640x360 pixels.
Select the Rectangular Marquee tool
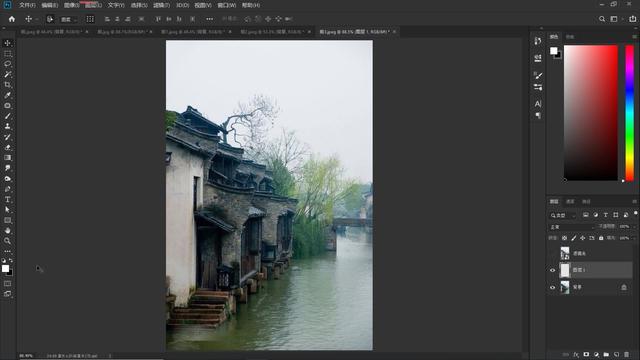click(7, 53)
